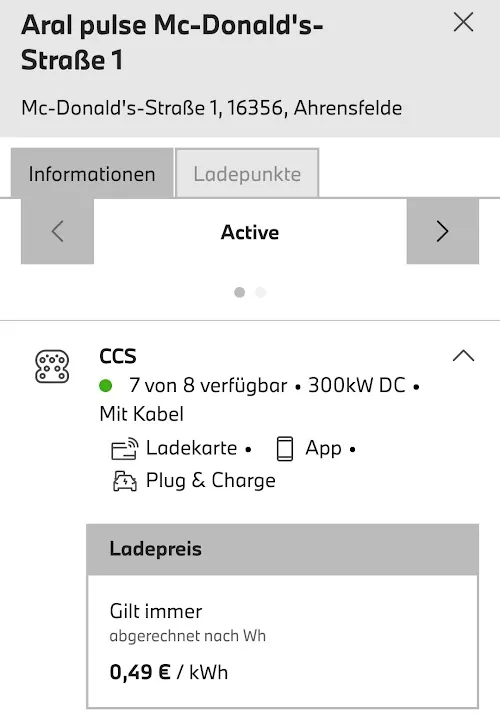
Task: Close the Aral pulse station panel
Action: (x=463, y=22)
